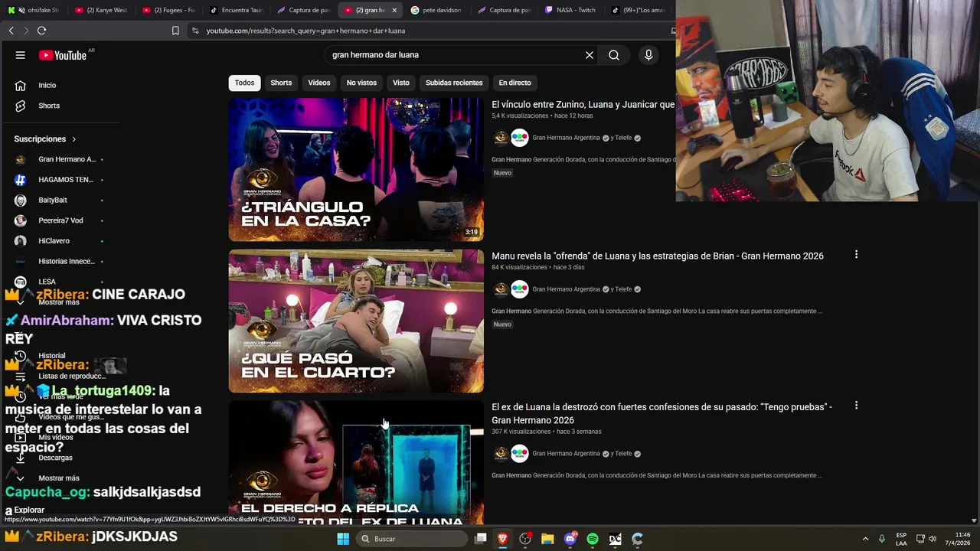Go back with the browser back arrow
Screen dimensions: 980x551
click(11, 31)
